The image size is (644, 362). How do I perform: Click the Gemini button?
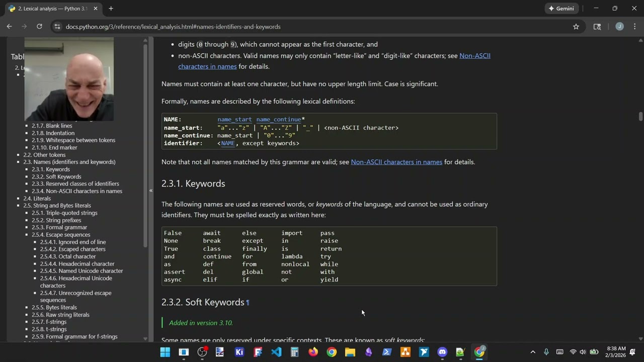[x=561, y=9]
